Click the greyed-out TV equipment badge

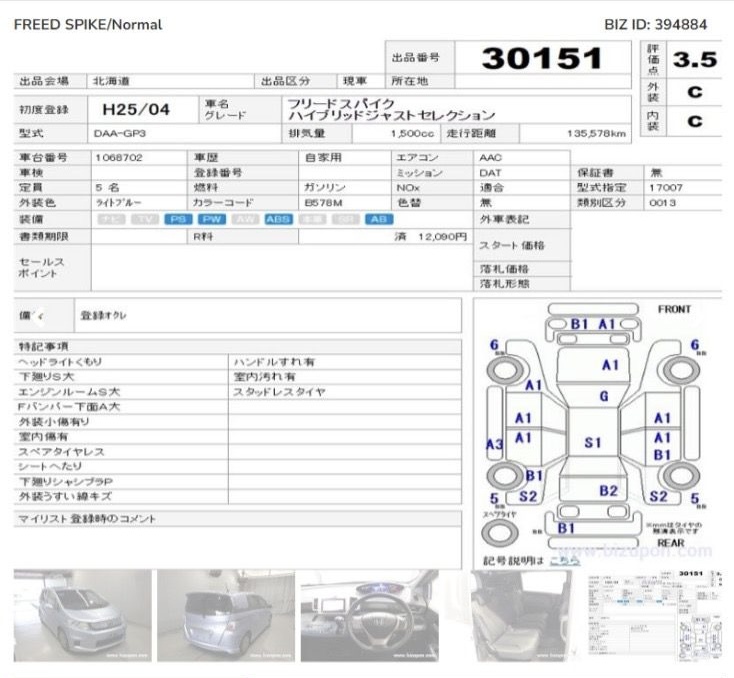(x=146, y=219)
